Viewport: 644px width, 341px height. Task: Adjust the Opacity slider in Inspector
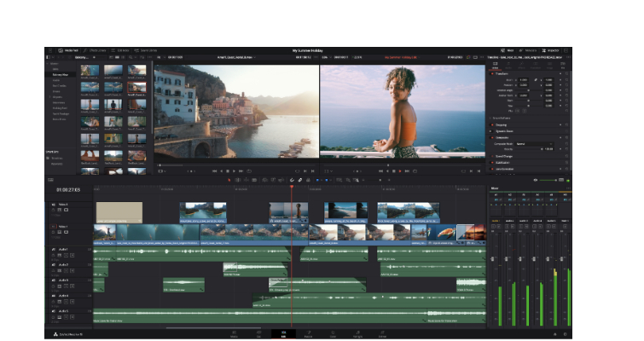point(529,149)
